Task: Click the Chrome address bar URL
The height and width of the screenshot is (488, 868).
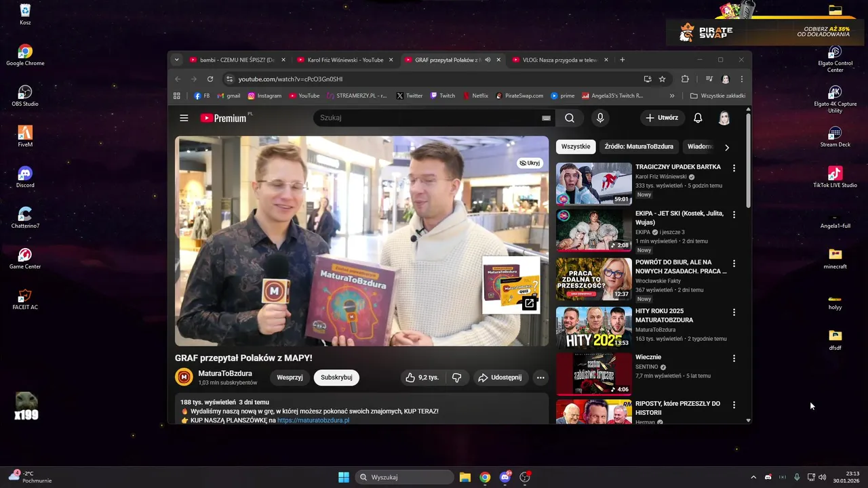Action: pos(290,79)
